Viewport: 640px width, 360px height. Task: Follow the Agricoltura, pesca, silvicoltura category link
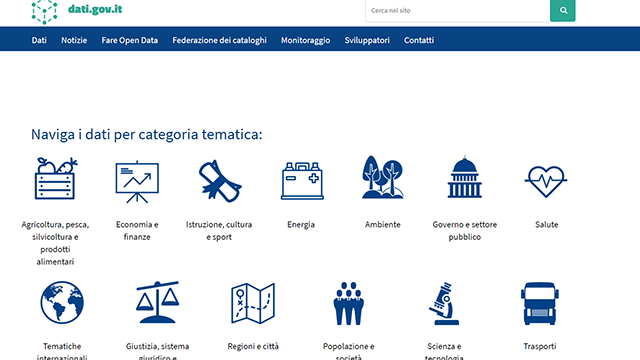coord(55,243)
